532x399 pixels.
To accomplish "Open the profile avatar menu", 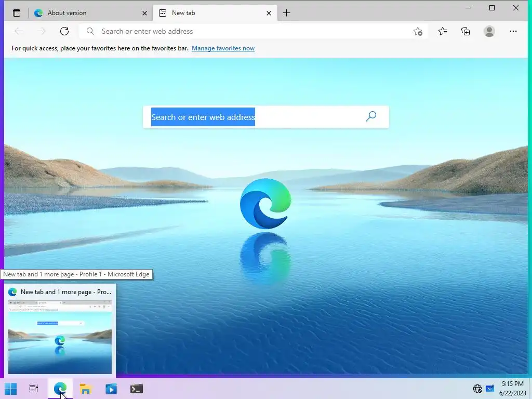I will point(489,31).
